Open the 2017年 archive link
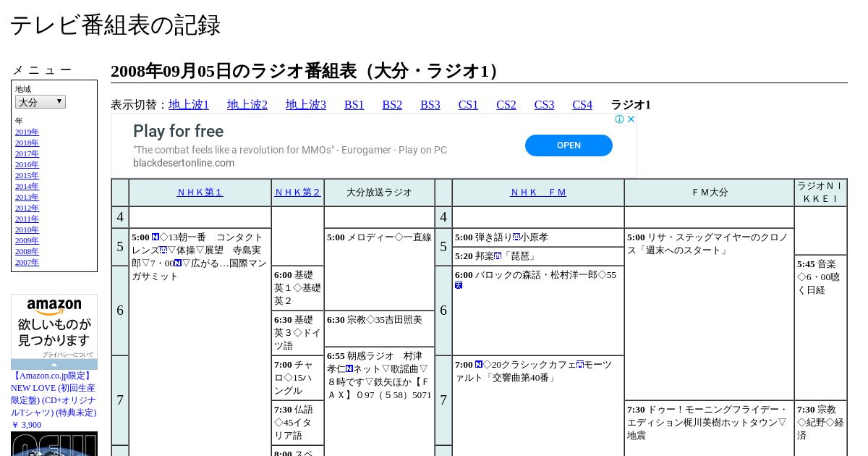Image resolution: width=868 pixels, height=456 pixels. click(27, 154)
